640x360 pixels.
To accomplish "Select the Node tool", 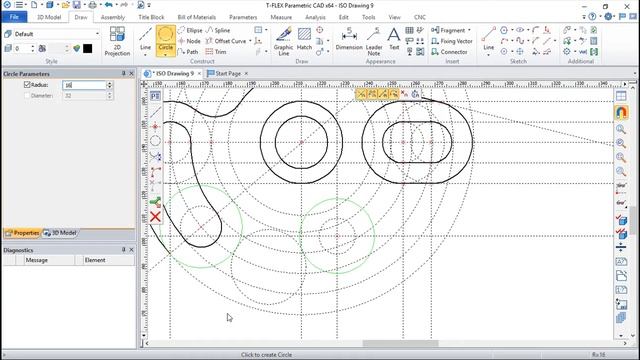I will 189,41.
